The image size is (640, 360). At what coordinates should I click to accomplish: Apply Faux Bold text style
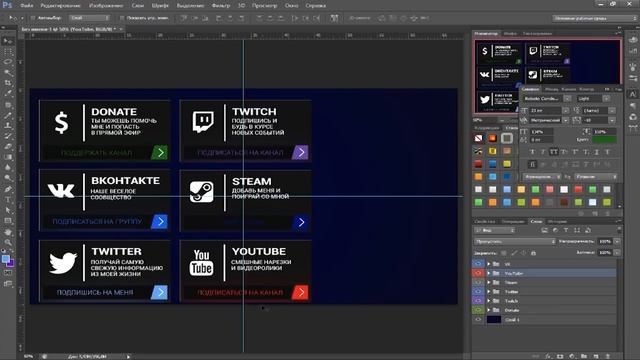click(532, 152)
